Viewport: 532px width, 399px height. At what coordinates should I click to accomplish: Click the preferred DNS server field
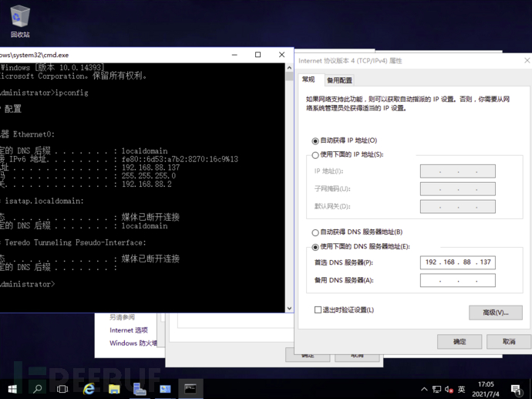pyautogui.click(x=458, y=262)
